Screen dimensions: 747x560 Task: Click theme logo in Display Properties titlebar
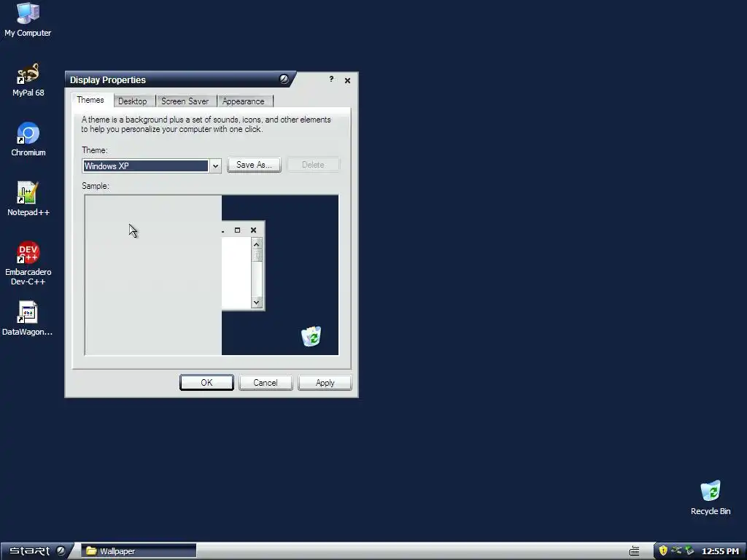click(x=284, y=79)
